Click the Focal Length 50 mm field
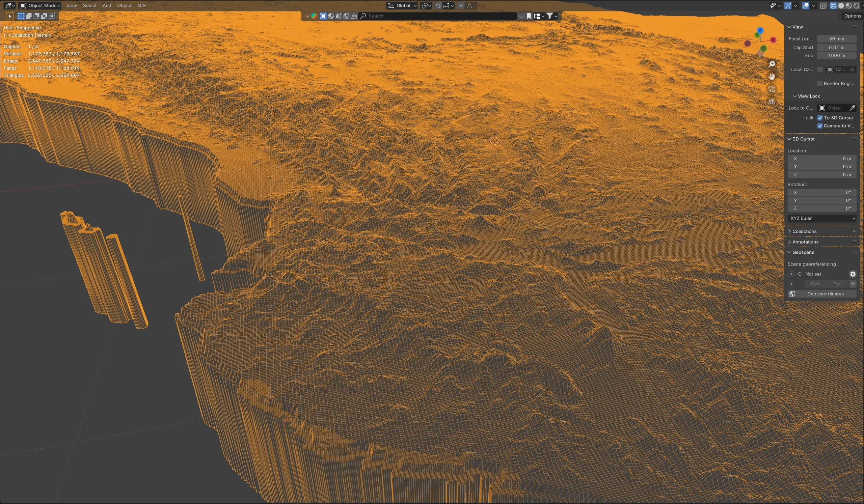 (x=836, y=39)
